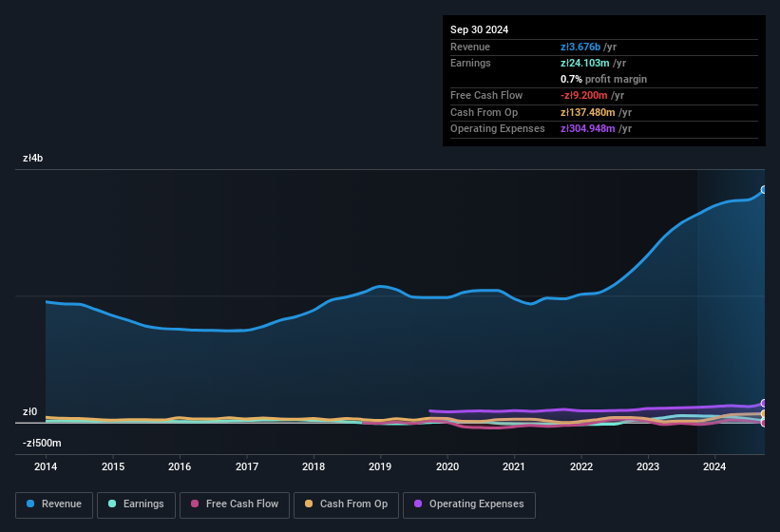Click the 2018 x-axis label
Viewport: 780px width, 532px height.
[x=314, y=466]
